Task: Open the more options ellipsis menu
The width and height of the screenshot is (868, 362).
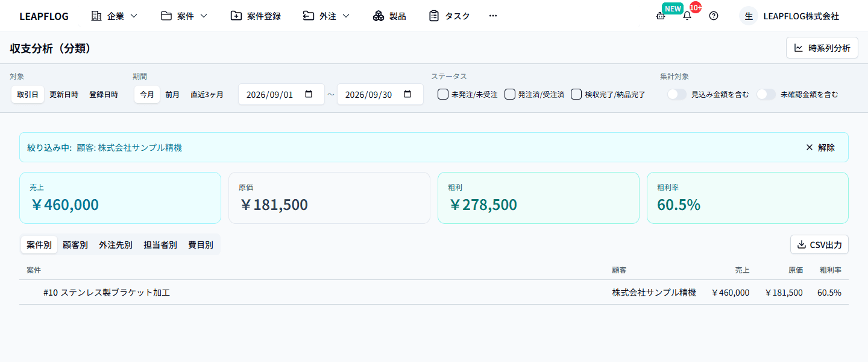Action: [493, 16]
